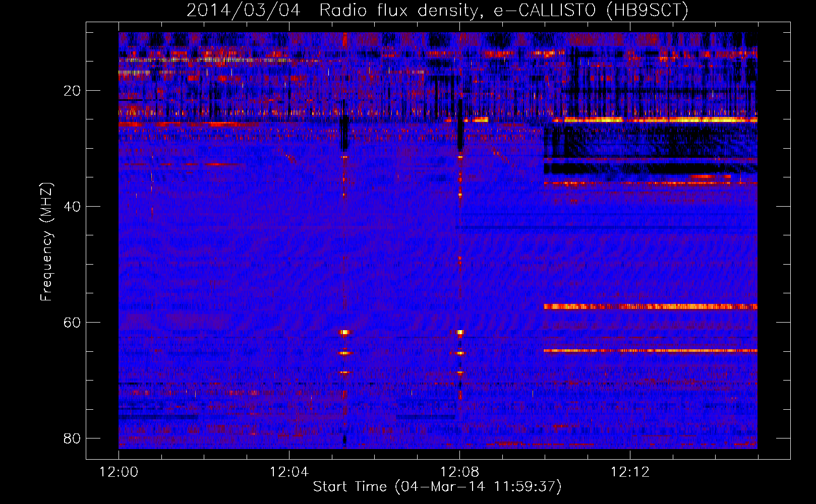Click the 'Frequency (MHZ)' axis label
The width and height of the screenshot is (816, 504).
click(46, 242)
